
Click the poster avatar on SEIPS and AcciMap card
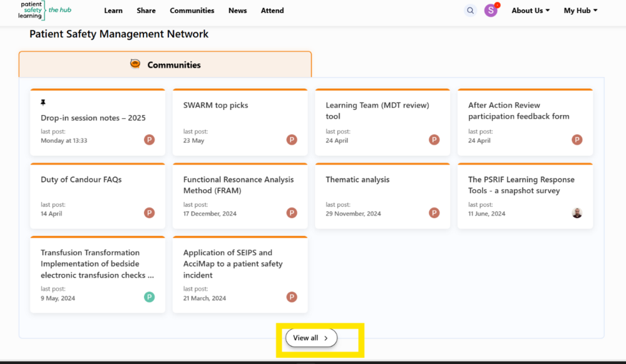[x=292, y=297]
